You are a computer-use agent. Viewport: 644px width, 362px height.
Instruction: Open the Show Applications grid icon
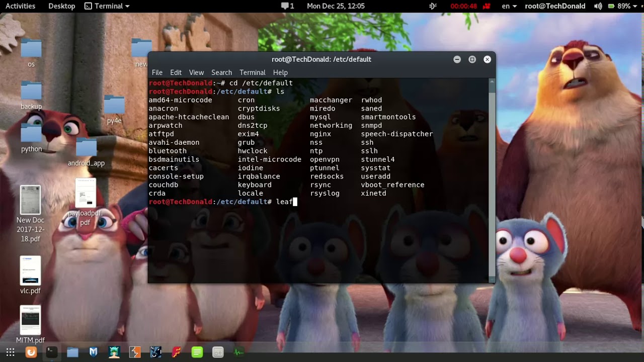10,352
